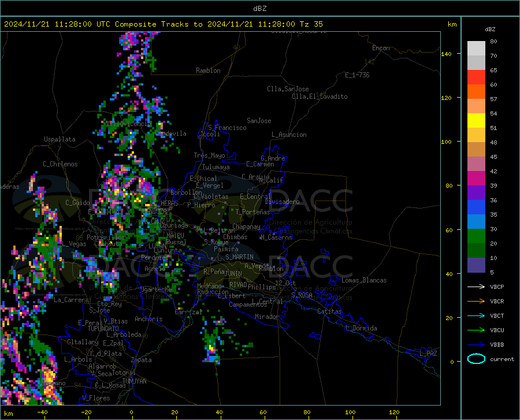This screenshot has width=520, height=420.
Task: Select the gray 65–70 dBZ swatch
Action: (x=476, y=63)
